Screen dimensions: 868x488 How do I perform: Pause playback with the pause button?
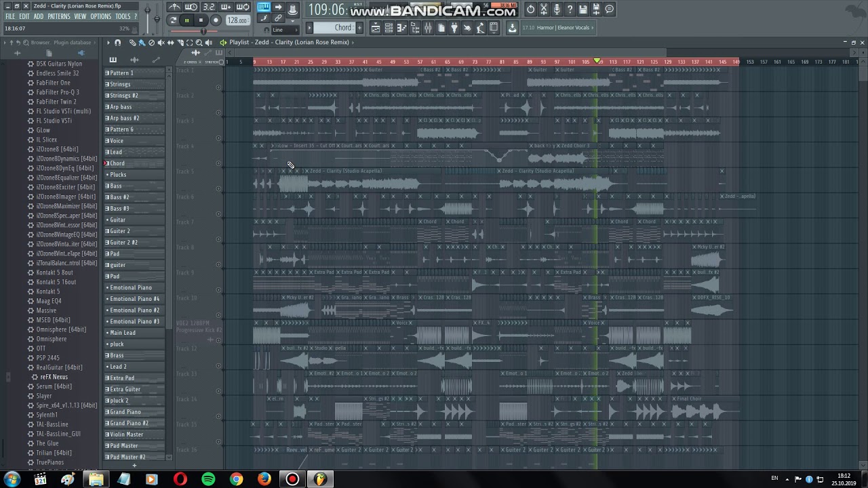[x=186, y=20]
